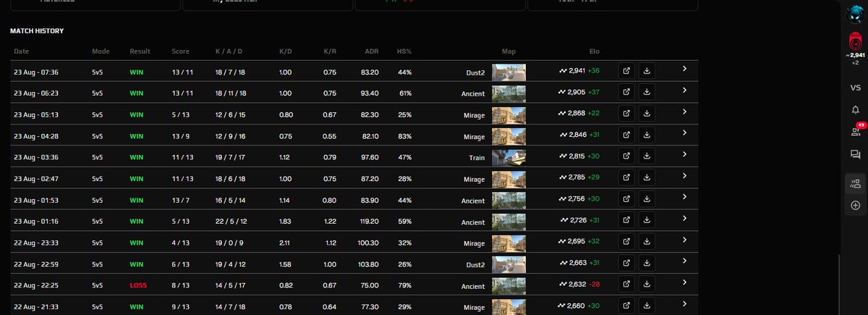Click the MATCH HISTORY heading
This screenshot has width=868, height=315.
click(x=37, y=31)
